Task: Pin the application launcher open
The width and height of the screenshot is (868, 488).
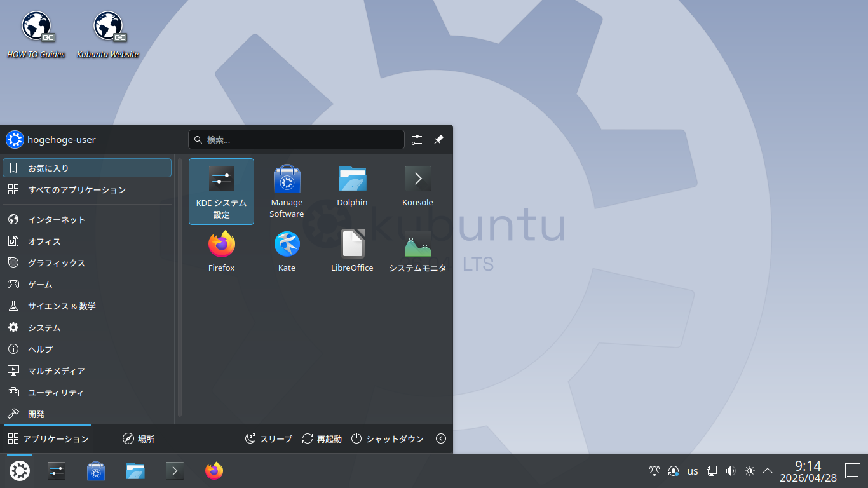Action: point(438,139)
